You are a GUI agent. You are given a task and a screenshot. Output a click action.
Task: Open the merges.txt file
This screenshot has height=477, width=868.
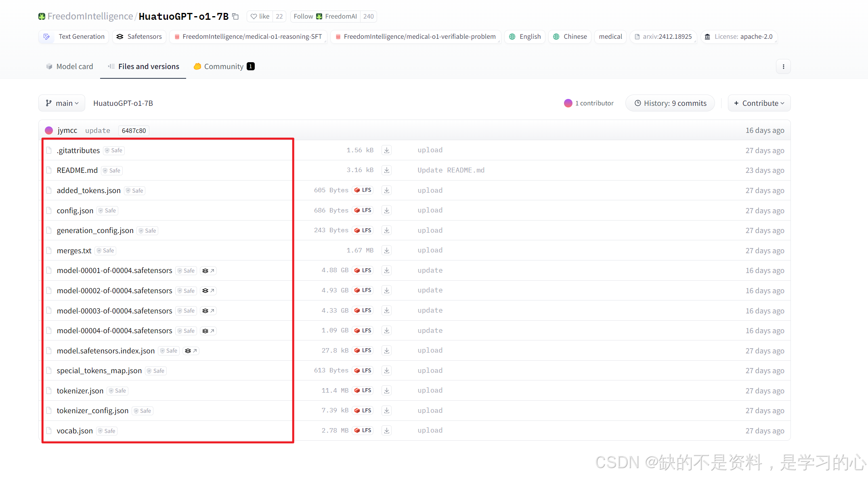tap(74, 251)
